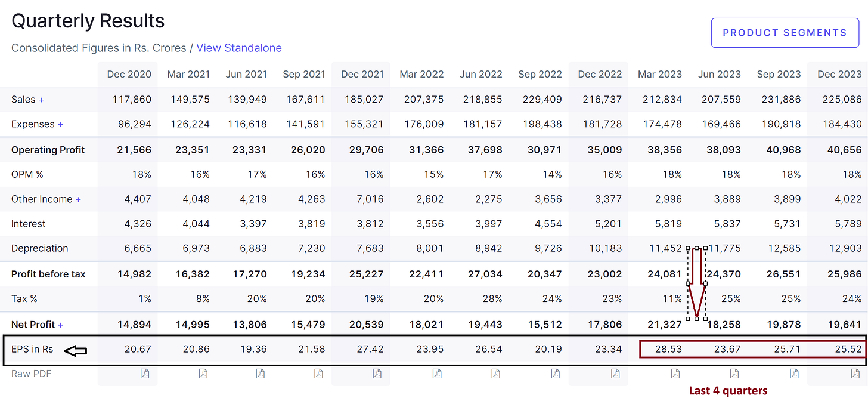This screenshot has width=868, height=401.
Task: Open Raw PDF for Jun 2021
Action: pos(261,374)
